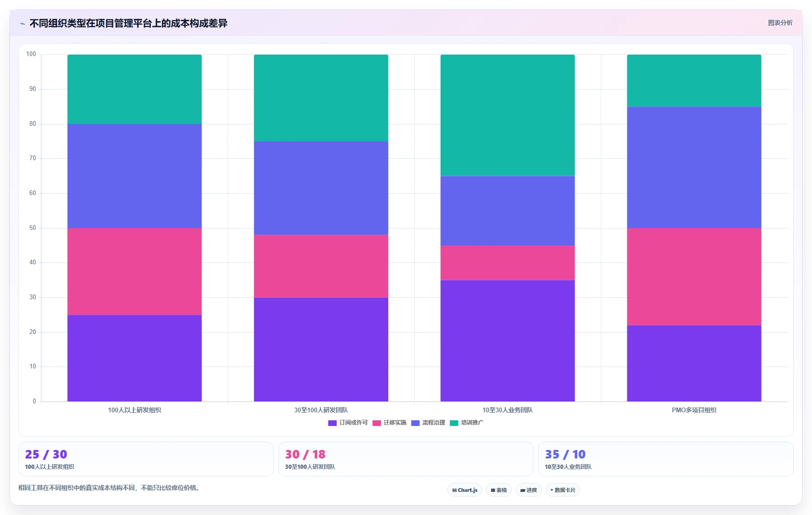
Task: Toggle the 培训推广 legend series
Action: click(467, 423)
